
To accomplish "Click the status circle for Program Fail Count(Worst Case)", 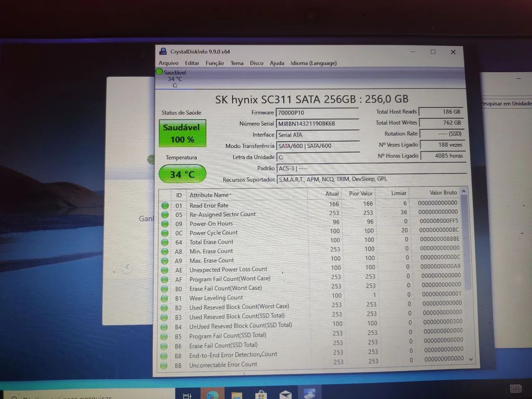I will [x=165, y=279].
